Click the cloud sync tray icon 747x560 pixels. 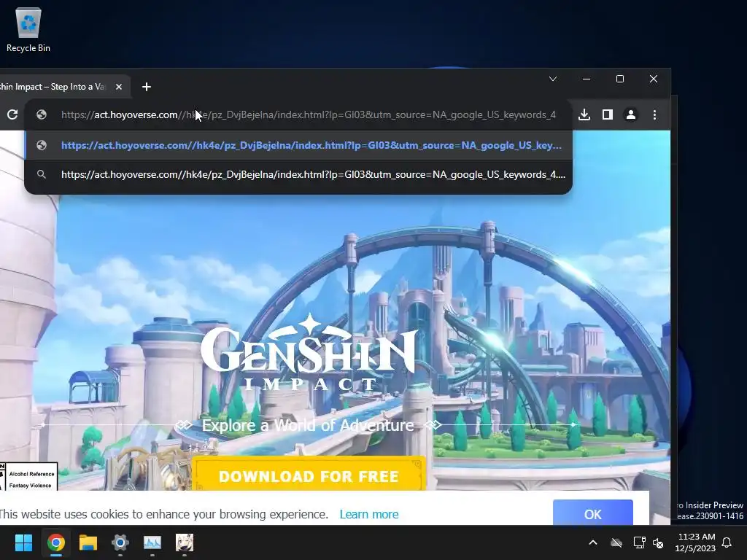pos(616,542)
